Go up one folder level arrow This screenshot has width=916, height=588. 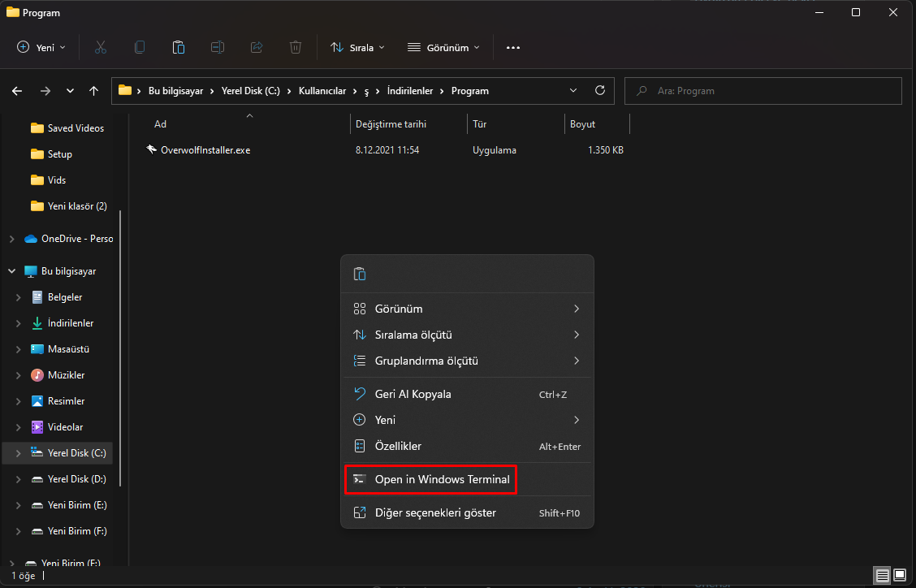[93, 91]
